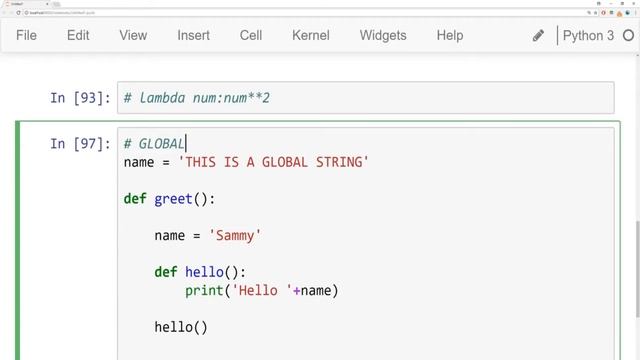Open the Cell menu
Image resolution: width=640 pixels, height=360 pixels.
click(x=251, y=36)
